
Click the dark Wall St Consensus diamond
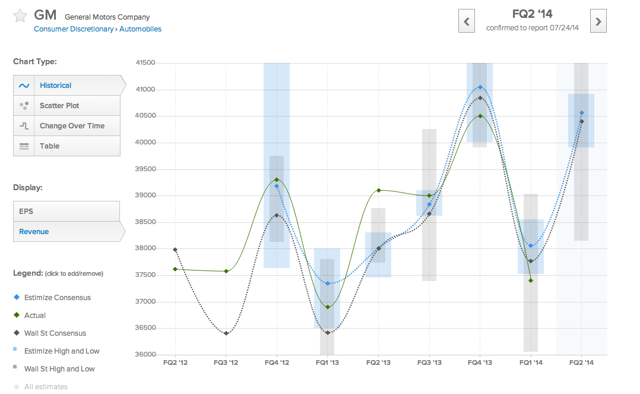tap(16, 333)
